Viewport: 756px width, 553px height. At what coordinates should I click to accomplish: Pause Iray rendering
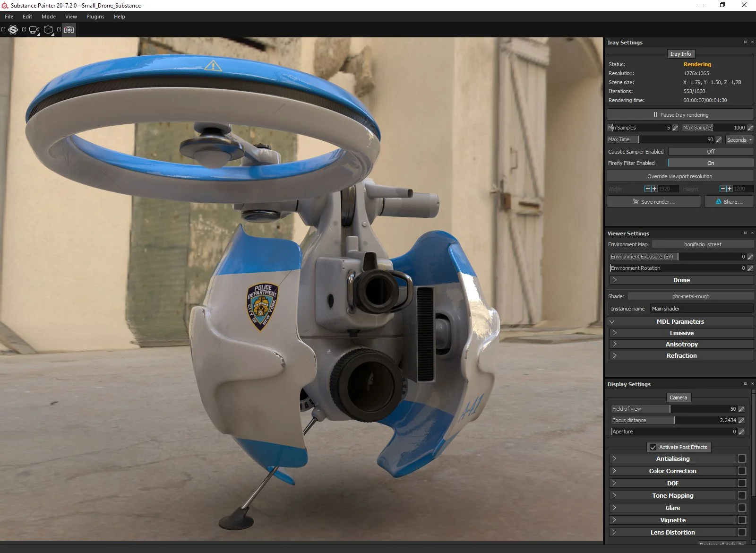click(680, 115)
